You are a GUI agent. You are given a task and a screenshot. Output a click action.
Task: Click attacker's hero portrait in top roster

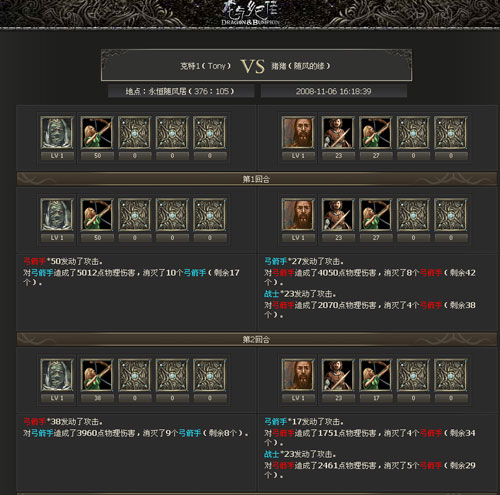click(57, 133)
